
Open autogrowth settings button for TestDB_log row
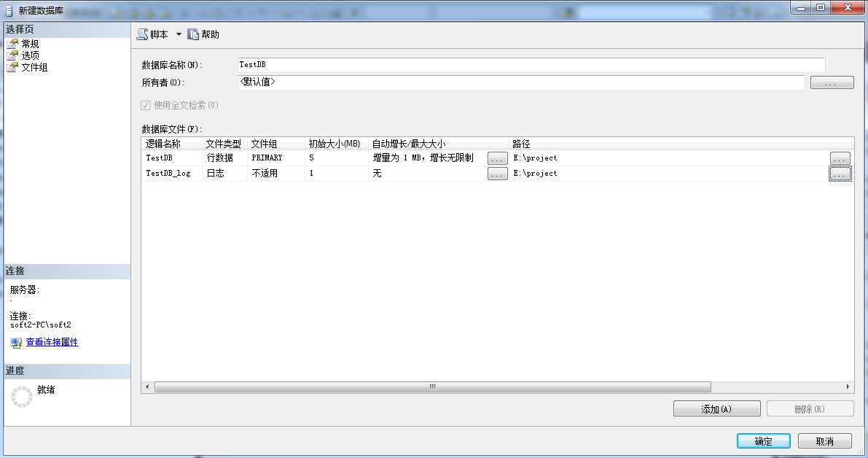(x=497, y=174)
